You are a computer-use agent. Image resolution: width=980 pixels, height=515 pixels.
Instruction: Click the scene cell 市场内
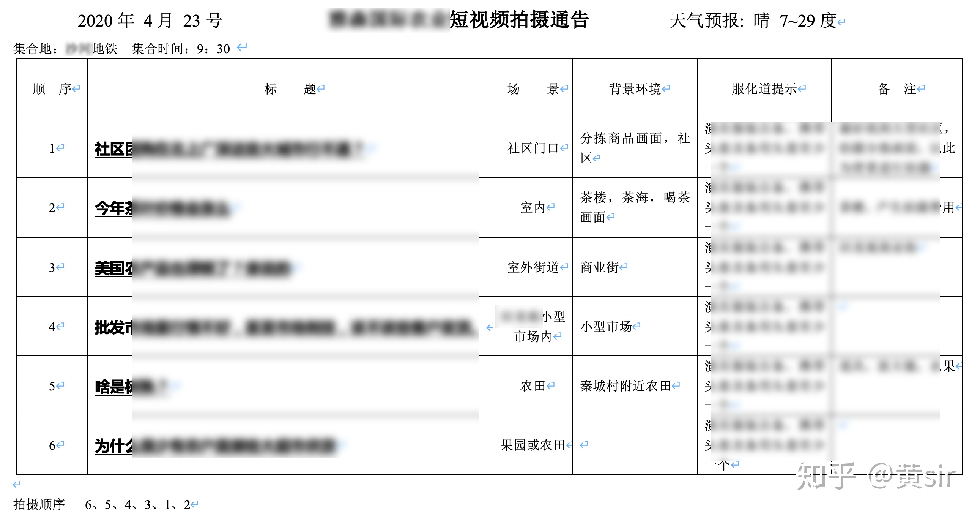click(x=533, y=327)
